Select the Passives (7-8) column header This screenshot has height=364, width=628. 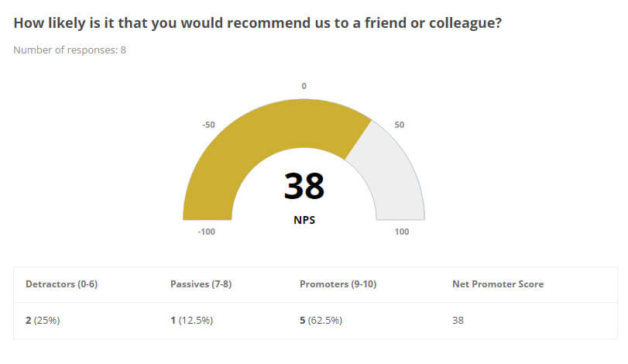(x=201, y=284)
